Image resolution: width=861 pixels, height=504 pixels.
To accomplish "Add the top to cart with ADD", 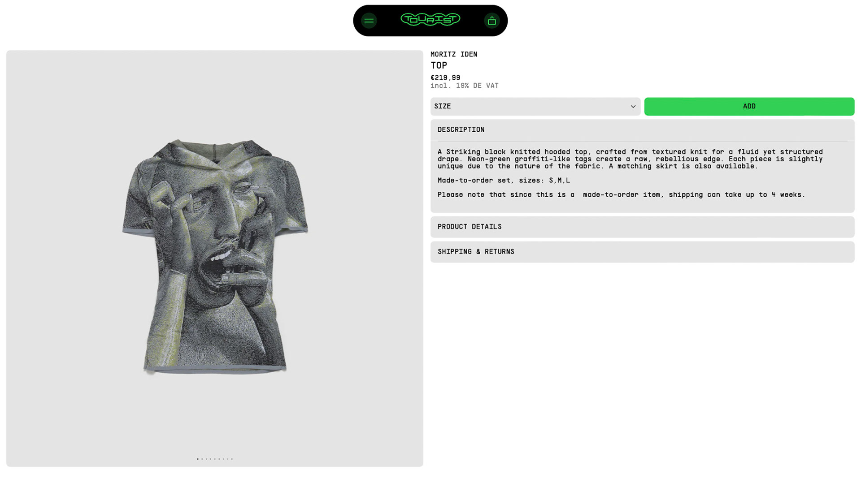I will point(749,106).
